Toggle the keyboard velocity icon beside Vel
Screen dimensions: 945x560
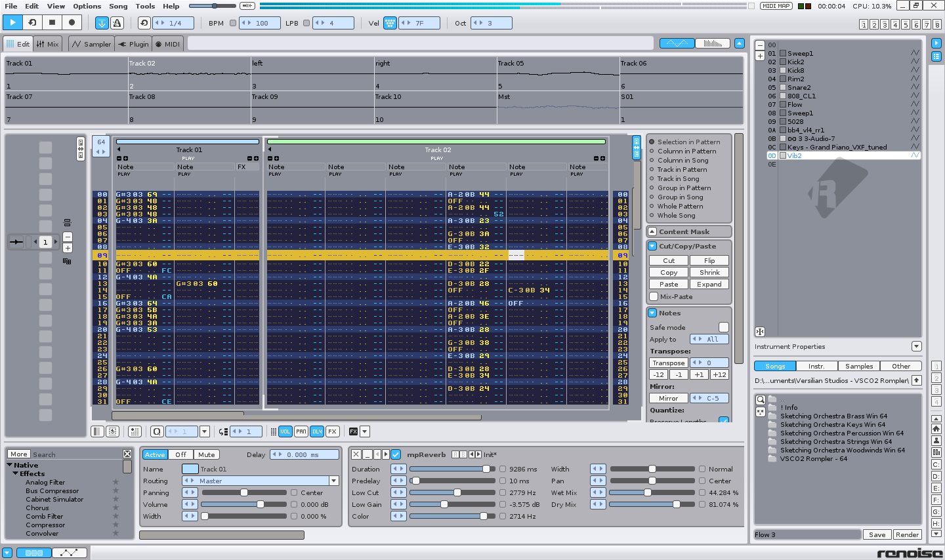click(x=390, y=23)
